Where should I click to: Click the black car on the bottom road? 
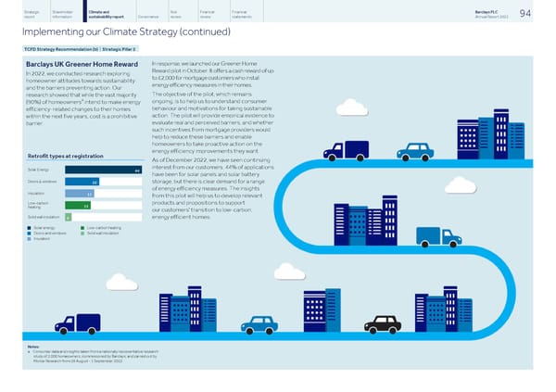pyautogui.click(x=382, y=324)
